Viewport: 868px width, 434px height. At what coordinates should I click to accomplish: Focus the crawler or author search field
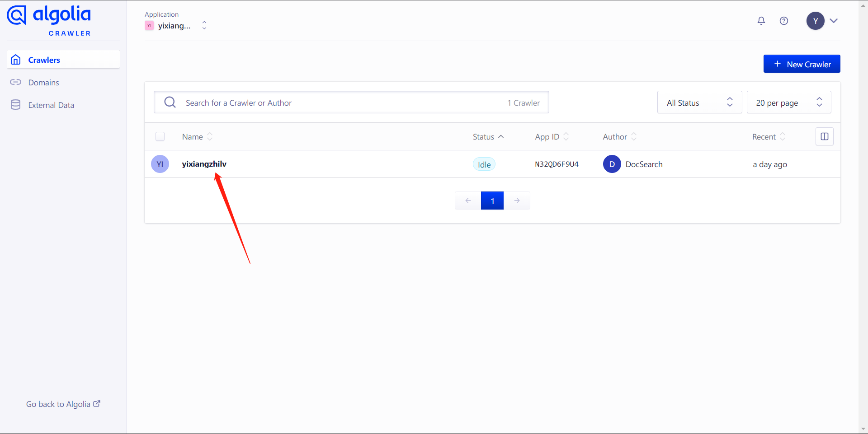pyautogui.click(x=339, y=103)
